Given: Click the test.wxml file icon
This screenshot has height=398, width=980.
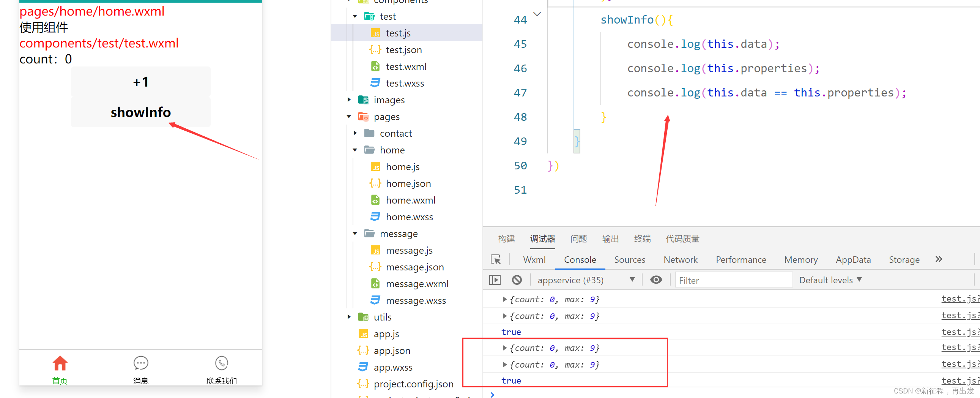Looking at the screenshot, I should (x=375, y=66).
